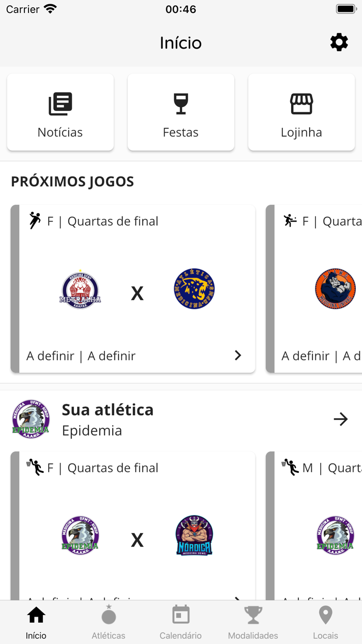The image size is (362, 644).
Task: Open the Notícias newspaper card
Action: tap(61, 112)
